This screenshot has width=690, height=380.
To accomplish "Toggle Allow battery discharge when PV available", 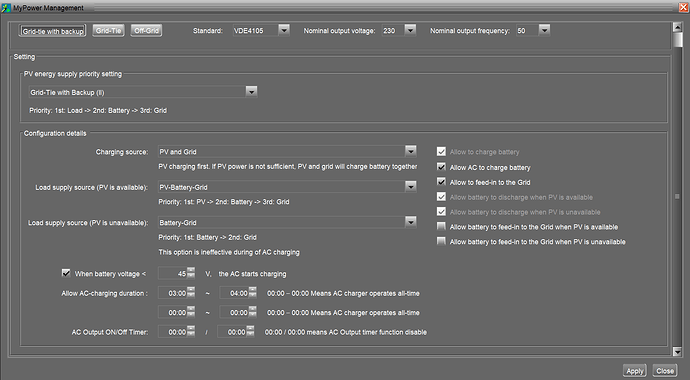I will [x=441, y=197].
